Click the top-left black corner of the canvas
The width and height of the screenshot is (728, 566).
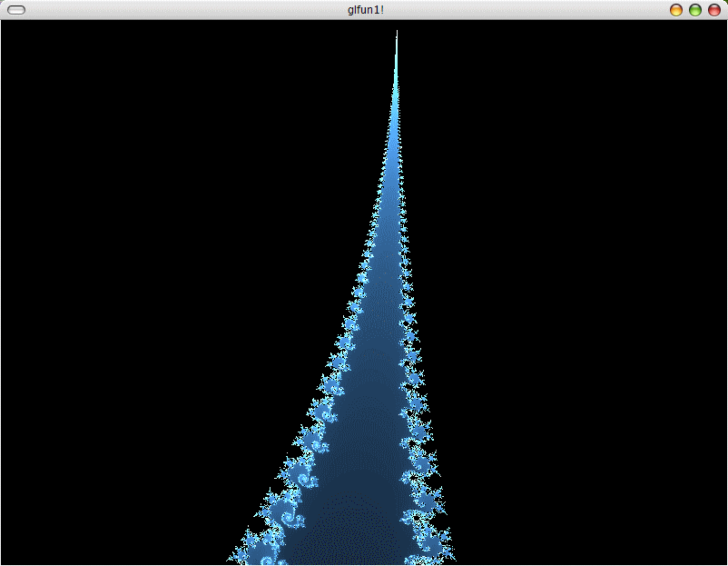(x=11, y=29)
